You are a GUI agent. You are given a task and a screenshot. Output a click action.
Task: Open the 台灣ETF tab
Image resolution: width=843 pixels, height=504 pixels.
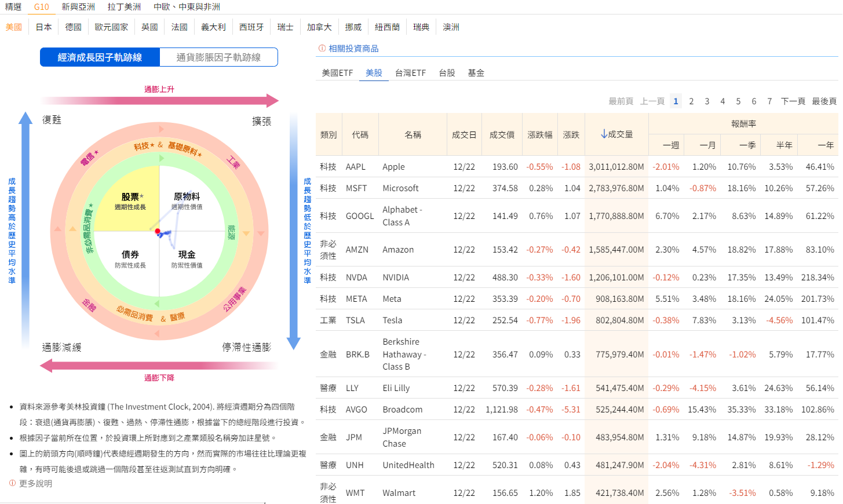pos(410,73)
